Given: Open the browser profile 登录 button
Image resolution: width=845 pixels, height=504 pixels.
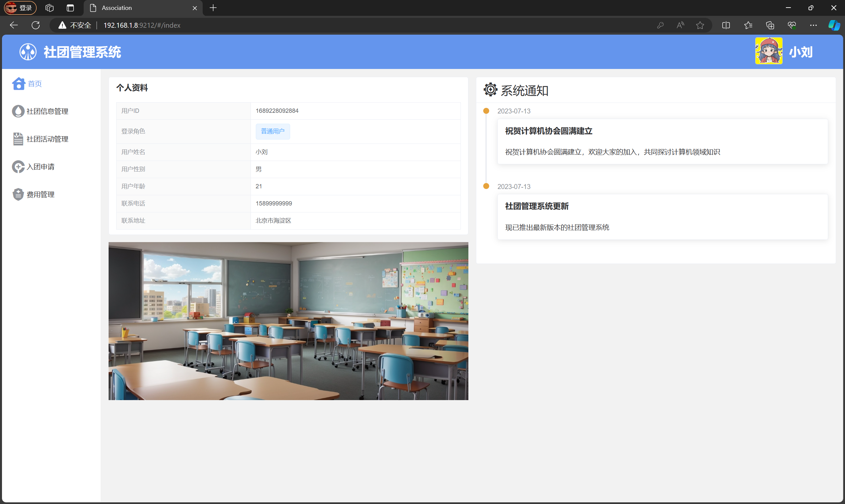Looking at the screenshot, I should (x=19, y=8).
